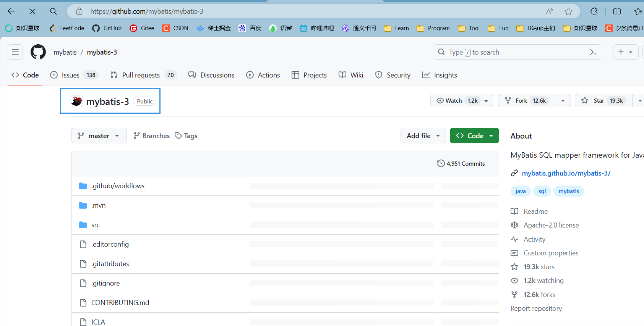Open the Program bookmarks folder
This screenshot has width=644, height=326.
point(433,28)
